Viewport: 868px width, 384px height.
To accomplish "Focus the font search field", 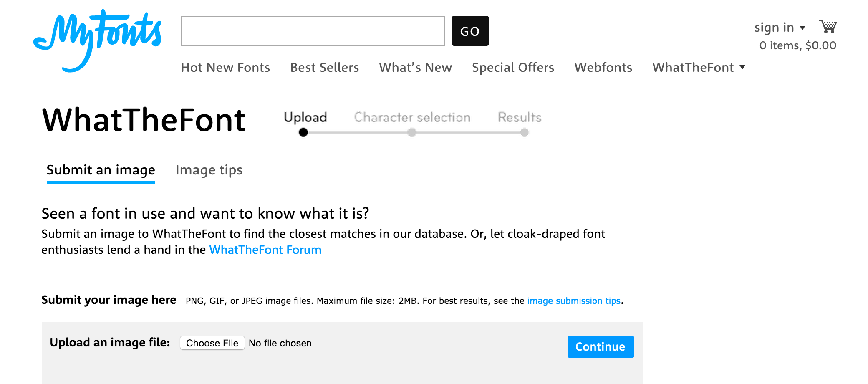I will [313, 31].
